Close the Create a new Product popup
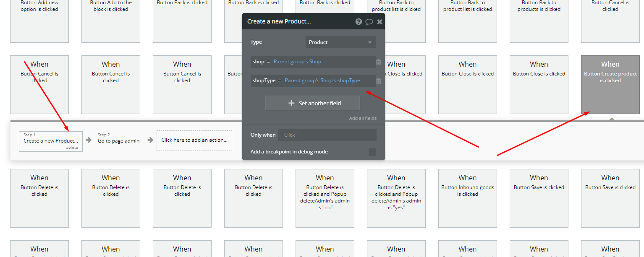This screenshot has width=644, height=257. click(380, 21)
